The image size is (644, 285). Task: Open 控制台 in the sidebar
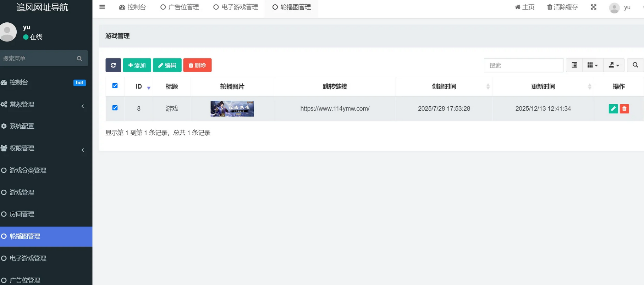pos(46,82)
